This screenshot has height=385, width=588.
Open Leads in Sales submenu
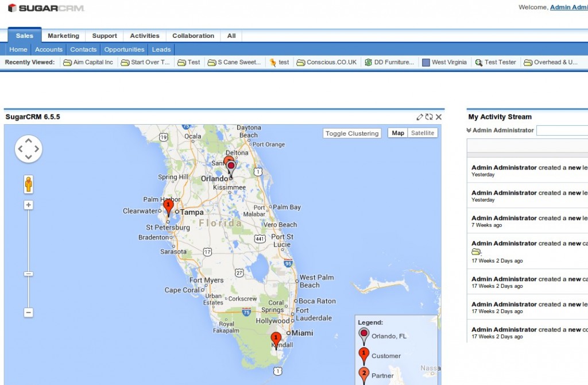pyautogui.click(x=161, y=49)
